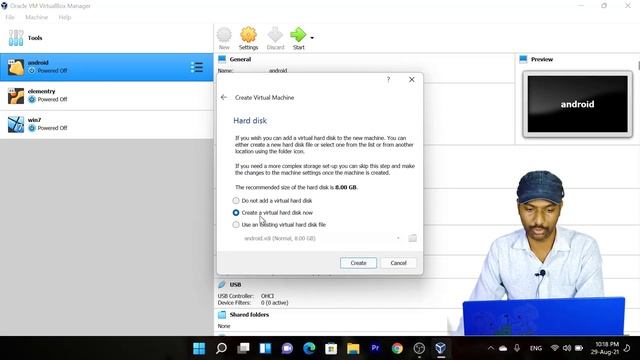Select the elementry virtual machine

pyautogui.click(x=107, y=96)
